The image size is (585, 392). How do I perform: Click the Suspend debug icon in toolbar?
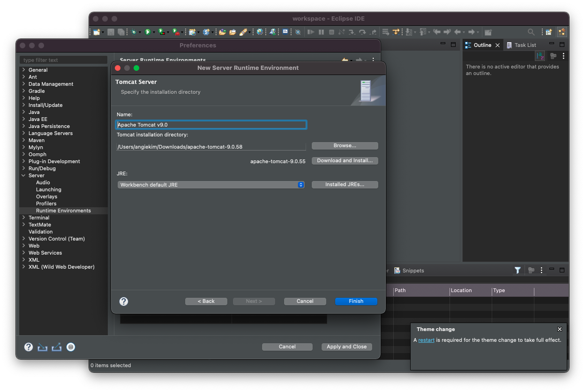pos(321,32)
